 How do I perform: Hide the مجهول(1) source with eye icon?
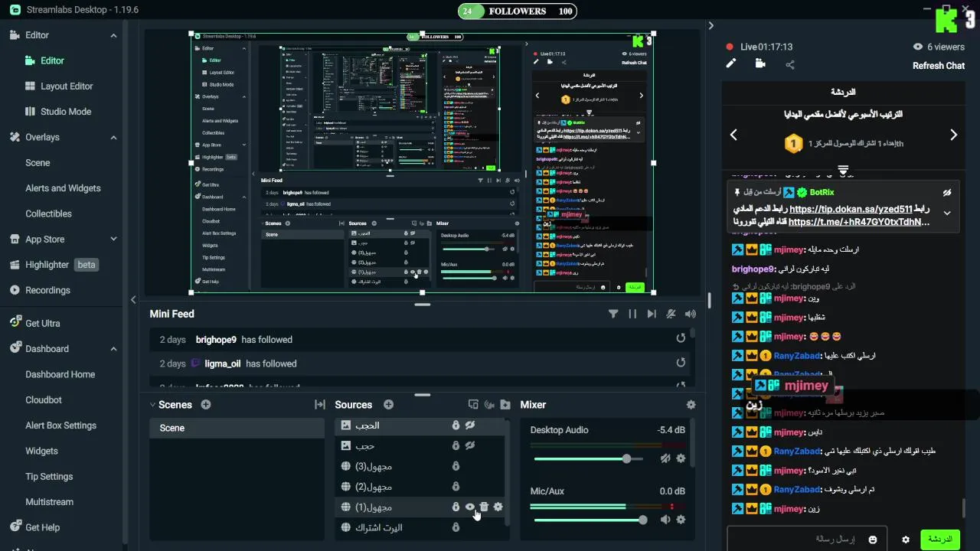[x=470, y=507]
